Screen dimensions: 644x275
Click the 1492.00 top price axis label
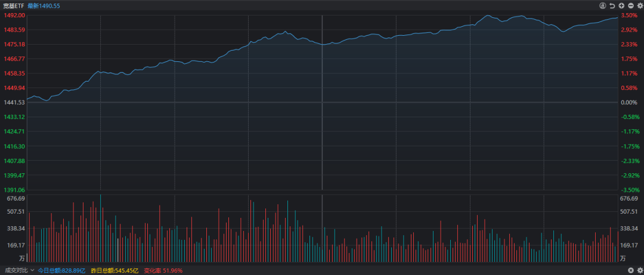pos(14,15)
